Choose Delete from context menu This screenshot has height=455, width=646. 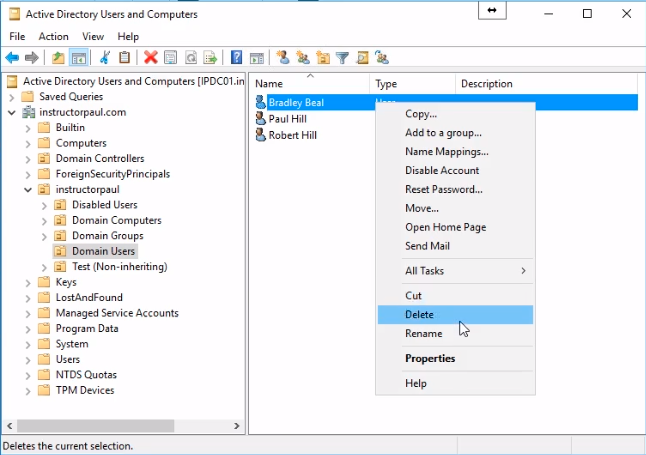click(x=455, y=314)
